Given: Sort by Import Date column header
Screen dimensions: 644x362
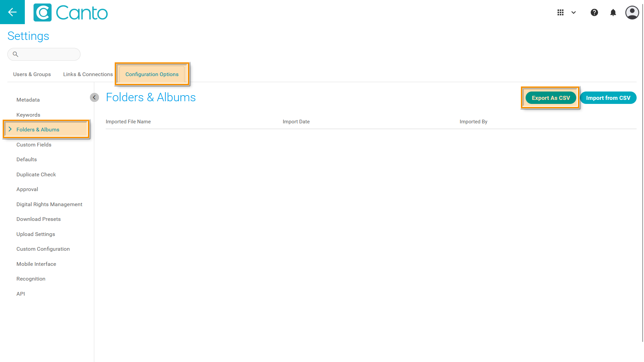Looking at the screenshot, I should (x=296, y=121).
